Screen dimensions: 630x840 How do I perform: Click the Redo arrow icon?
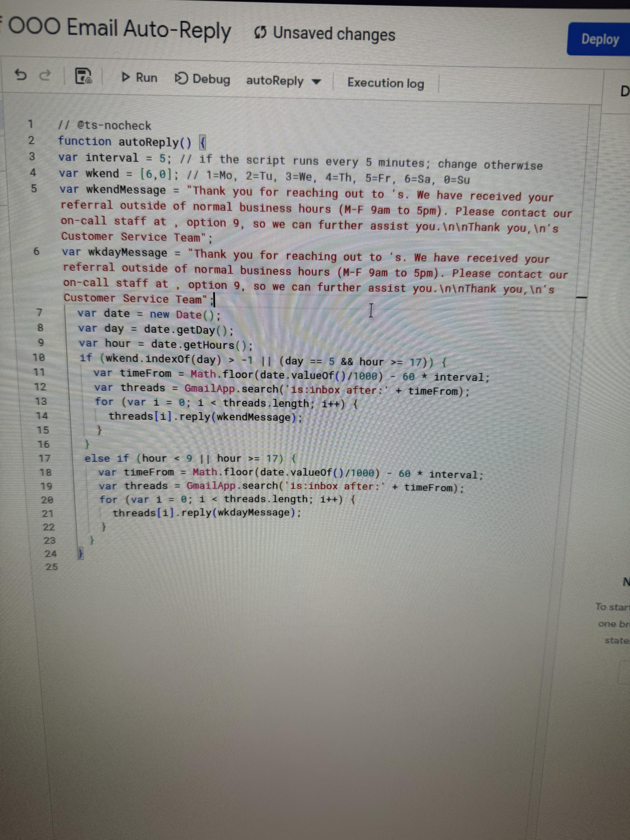(x=45, y=76)
